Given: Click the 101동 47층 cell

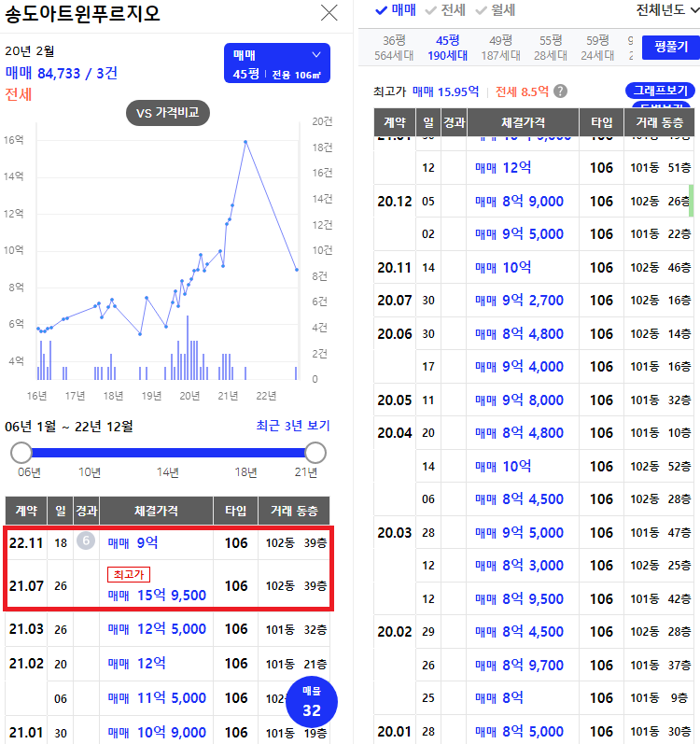Looking at the screenshot, I should click(660, 533).
